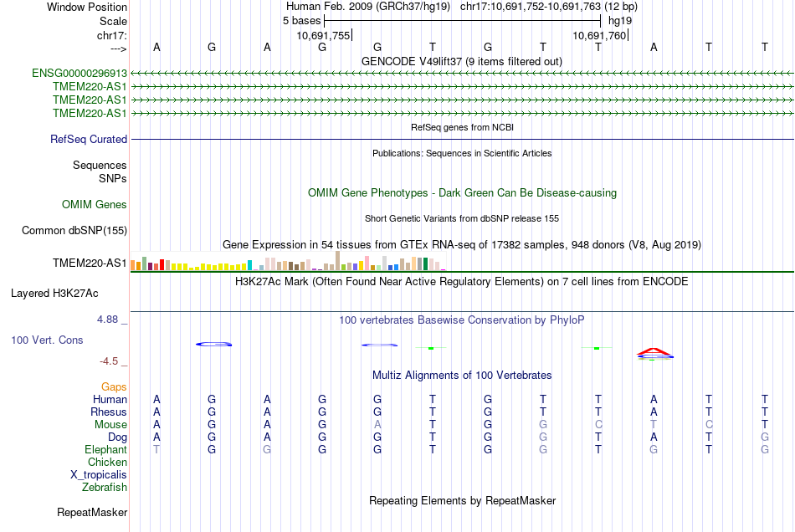Click the ENSG00000296913 gene label
This screenshot has width=795, height=532.
[x=79, y=73]
